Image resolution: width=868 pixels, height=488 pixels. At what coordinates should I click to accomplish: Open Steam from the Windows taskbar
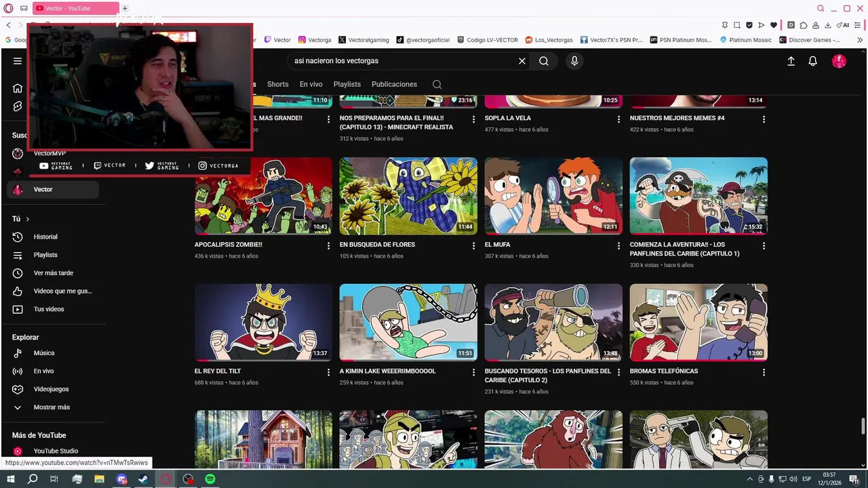pos(144,479)
